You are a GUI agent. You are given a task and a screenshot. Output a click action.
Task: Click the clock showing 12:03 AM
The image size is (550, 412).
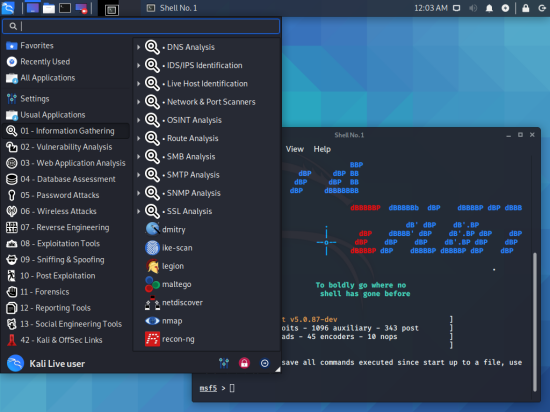[431, 8]
